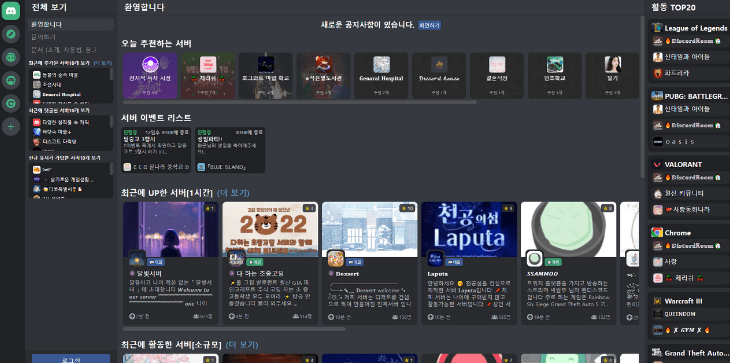Click 더 보기 link for recently active servers

click(242, 345)
